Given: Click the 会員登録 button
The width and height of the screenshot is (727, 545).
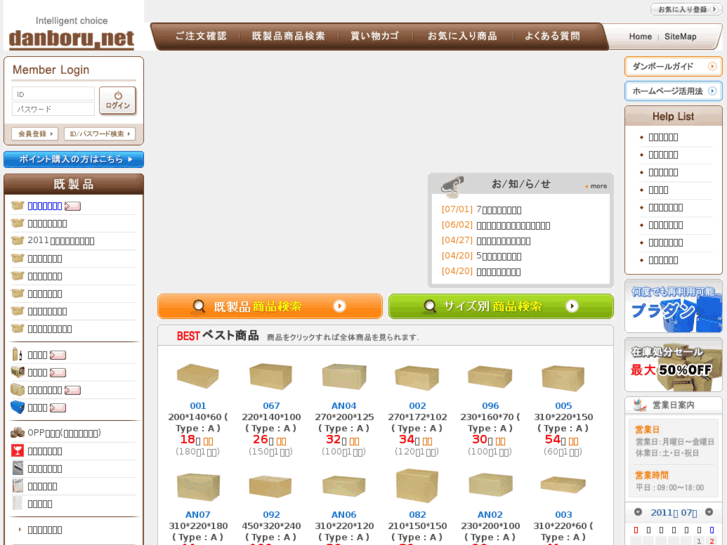Looking at the screenshot, I should coord(35,134).
